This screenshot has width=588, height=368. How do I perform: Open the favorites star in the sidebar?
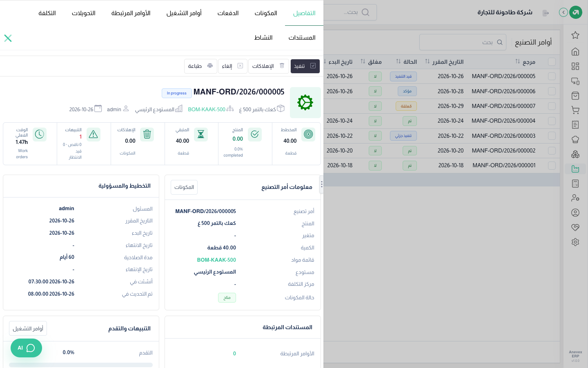(x=575, y=35)
